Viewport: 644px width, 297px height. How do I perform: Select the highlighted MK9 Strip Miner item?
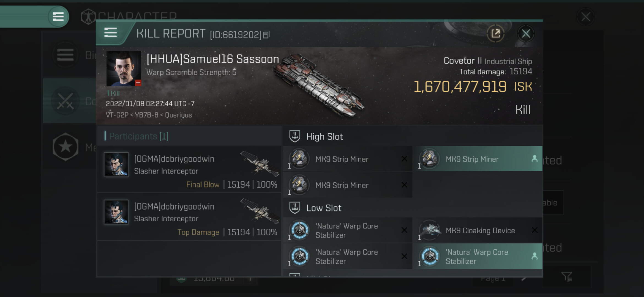(x=479, y=159)
